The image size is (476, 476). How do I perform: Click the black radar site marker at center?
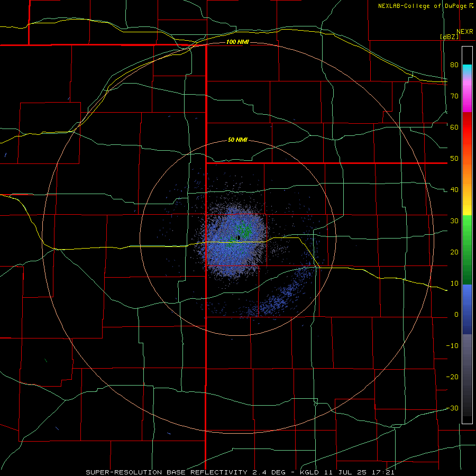tap(239, 237)
